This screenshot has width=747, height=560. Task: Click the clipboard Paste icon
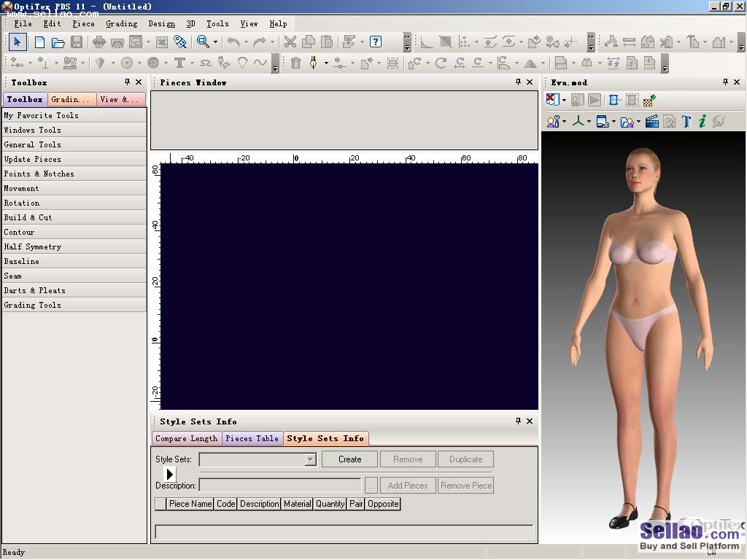click(x=328, y=42)
